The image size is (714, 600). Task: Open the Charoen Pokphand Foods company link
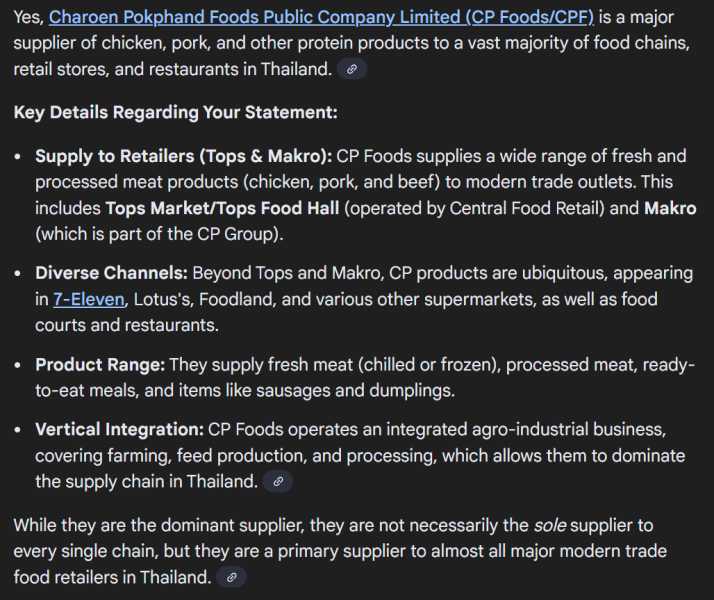[x=321, y=17]
